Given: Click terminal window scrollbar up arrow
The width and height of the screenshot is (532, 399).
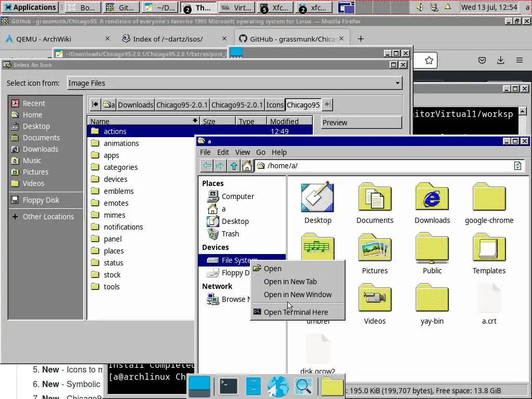Looking at the screenshot, I should point(523,111).
